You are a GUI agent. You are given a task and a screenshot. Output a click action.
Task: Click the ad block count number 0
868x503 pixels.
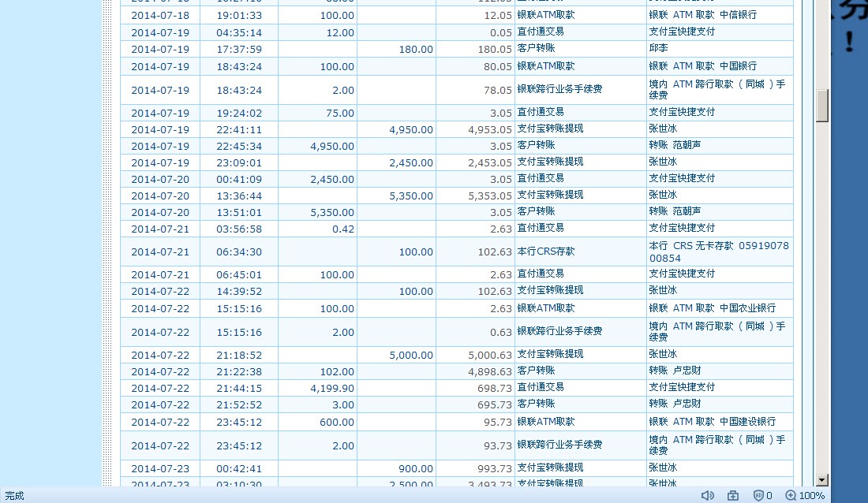coord(769,495)
